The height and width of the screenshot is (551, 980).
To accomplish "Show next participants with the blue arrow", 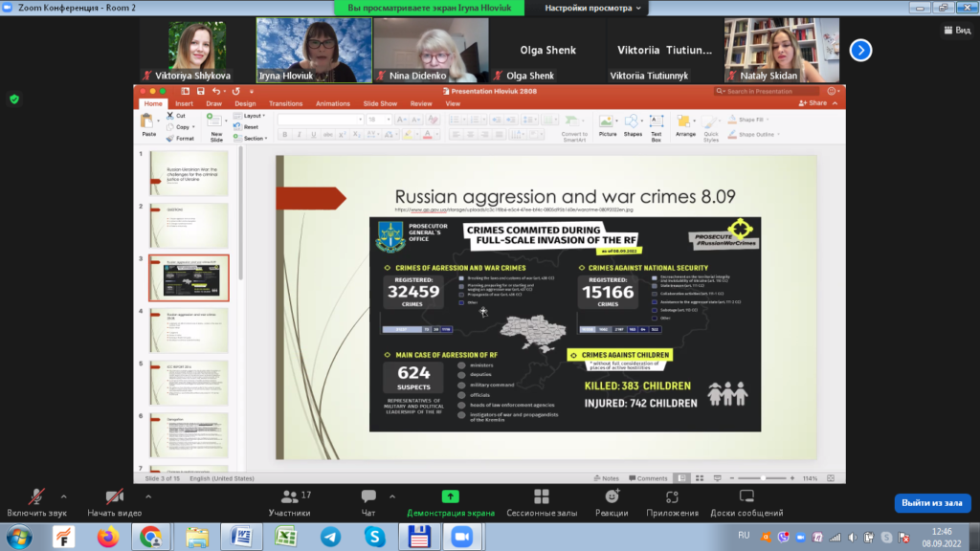I will click(860, 50).
